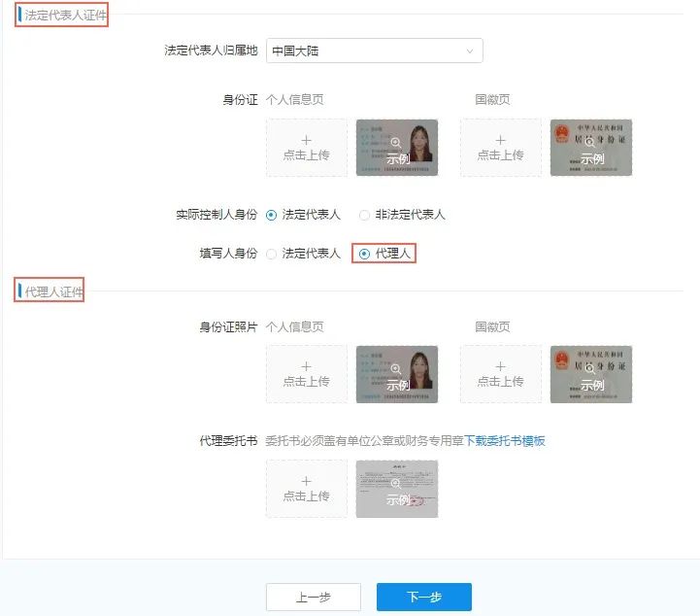Enlarge agent personal info page example image
700x616 pixels.
(397, 374)
